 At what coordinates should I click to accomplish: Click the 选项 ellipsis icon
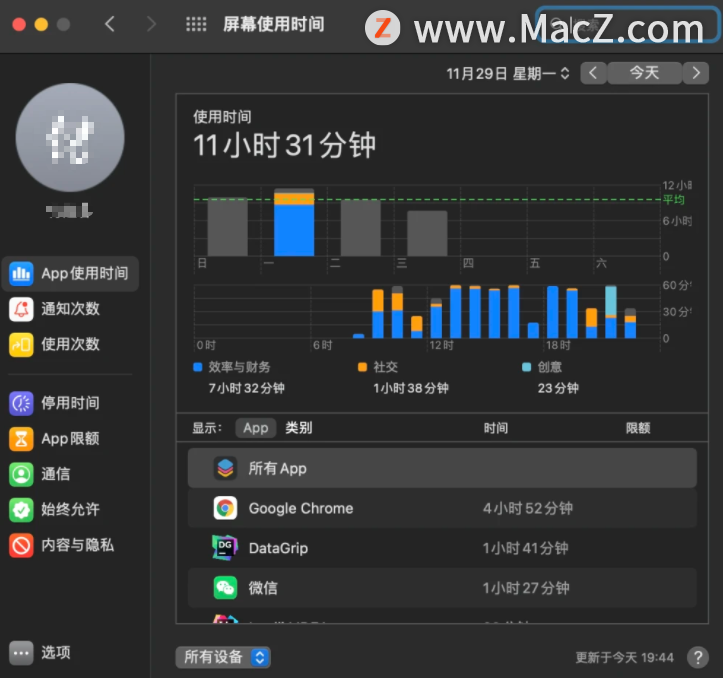pos(21,653)
